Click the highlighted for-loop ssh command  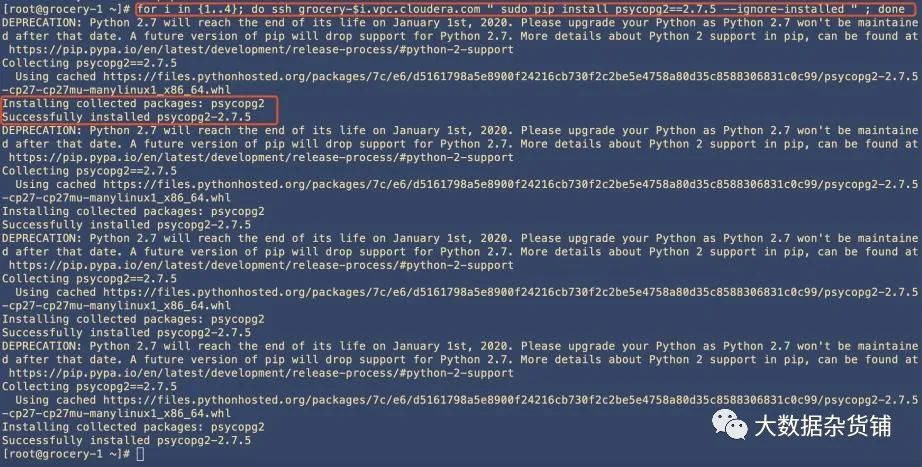point(520,9)
